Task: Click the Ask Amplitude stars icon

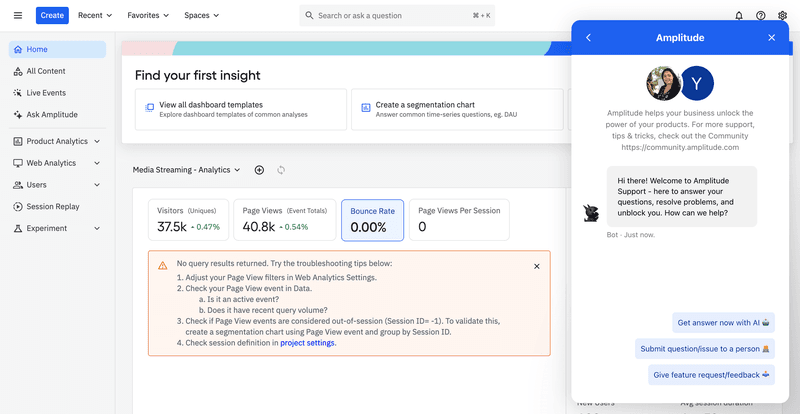Action: pyautogui.click(x=18, y=114)
